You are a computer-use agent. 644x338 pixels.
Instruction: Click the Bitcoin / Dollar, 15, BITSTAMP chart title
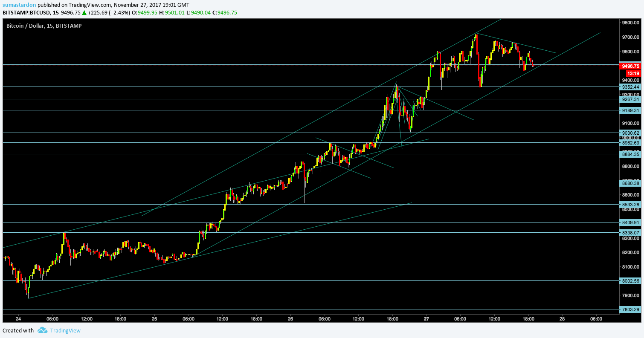click(x=44, y=26)
